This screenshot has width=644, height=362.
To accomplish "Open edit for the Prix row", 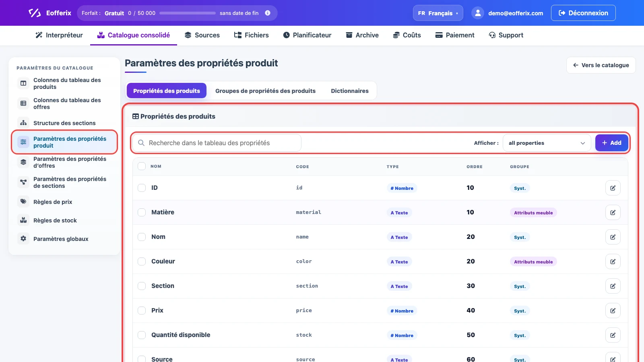I will [613, 311].
